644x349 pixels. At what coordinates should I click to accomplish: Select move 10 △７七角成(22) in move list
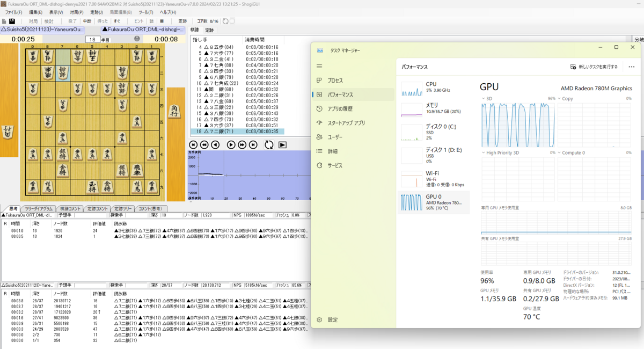pos(237,83)
